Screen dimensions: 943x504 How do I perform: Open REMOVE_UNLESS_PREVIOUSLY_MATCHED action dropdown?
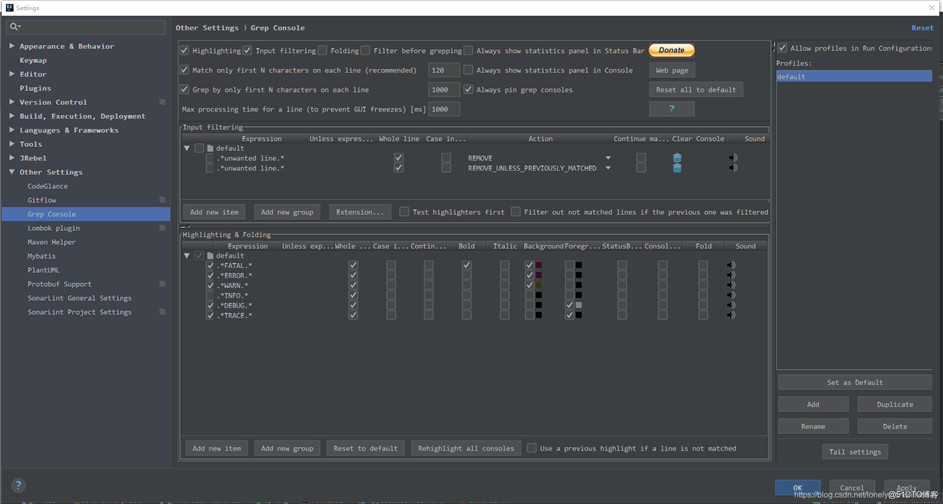pyautogui.click(x=608, y=168)
